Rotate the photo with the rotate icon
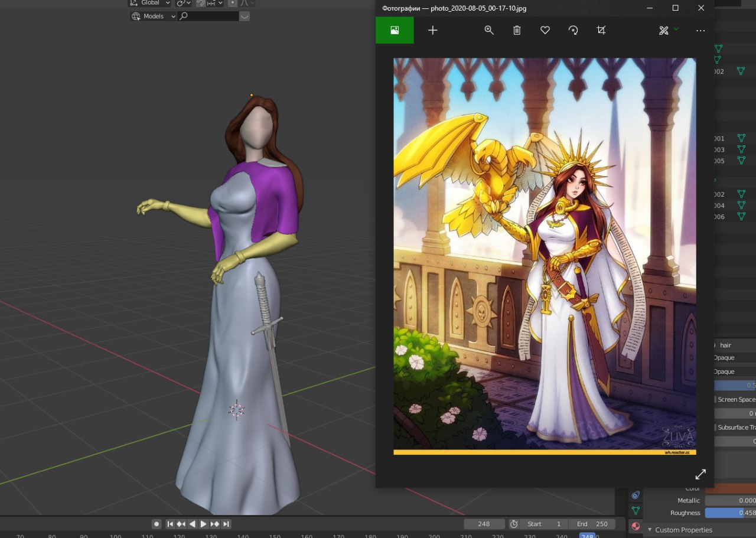Image resolution: width=756 pixels, height=538 pixels. coord(573,30)
